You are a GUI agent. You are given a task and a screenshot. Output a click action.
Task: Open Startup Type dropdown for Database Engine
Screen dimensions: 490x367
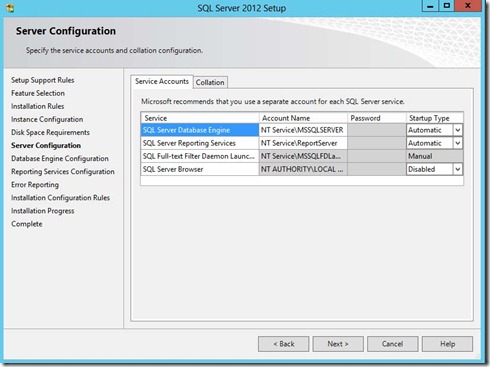point(458,130)
